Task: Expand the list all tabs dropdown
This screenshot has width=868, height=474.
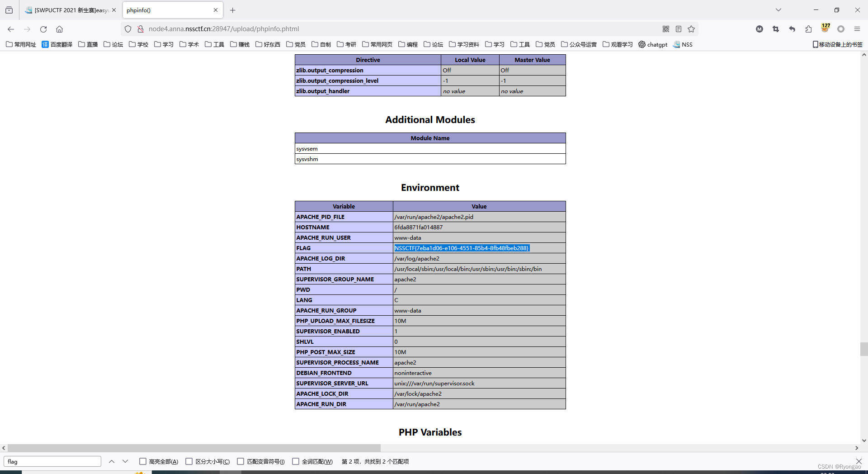Action: click(x=778, y=10)
